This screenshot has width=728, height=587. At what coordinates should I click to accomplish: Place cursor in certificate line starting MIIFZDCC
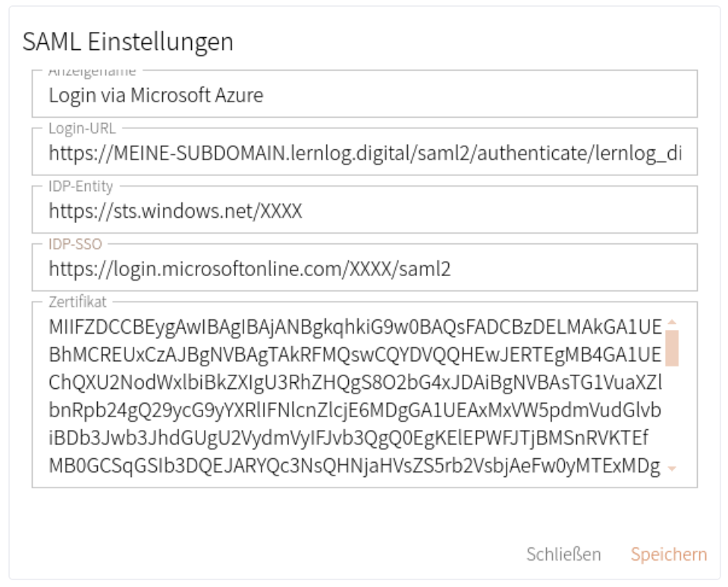(355, 327)
